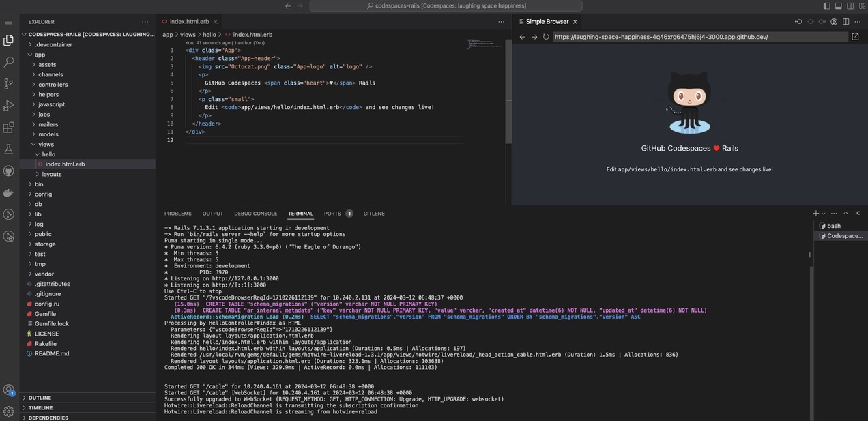Switch to the OUTPUT panel tab
The width and height of the screenshot is (868, 421).
coord(213,214)
